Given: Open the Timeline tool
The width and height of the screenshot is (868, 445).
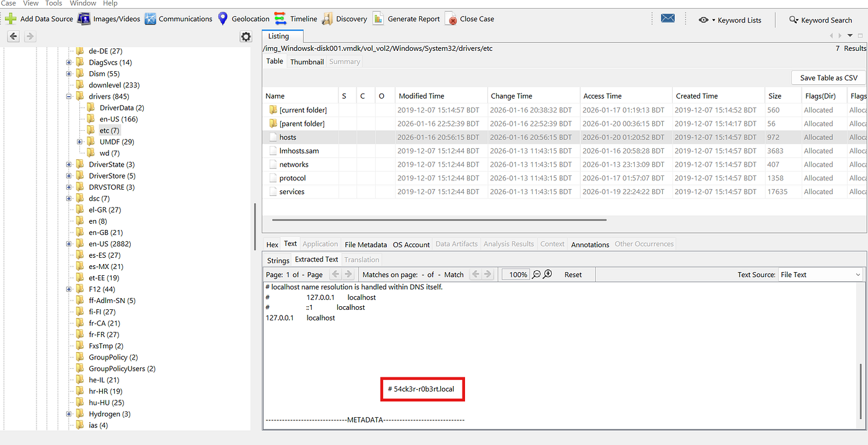Looking at the screenshot, I should coord(280,19).
